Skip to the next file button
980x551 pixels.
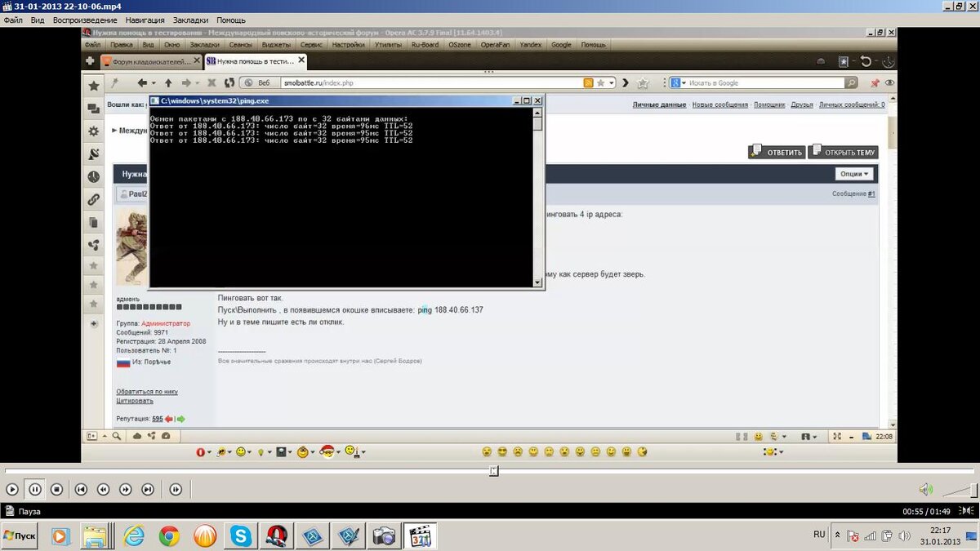click(148, 490)
